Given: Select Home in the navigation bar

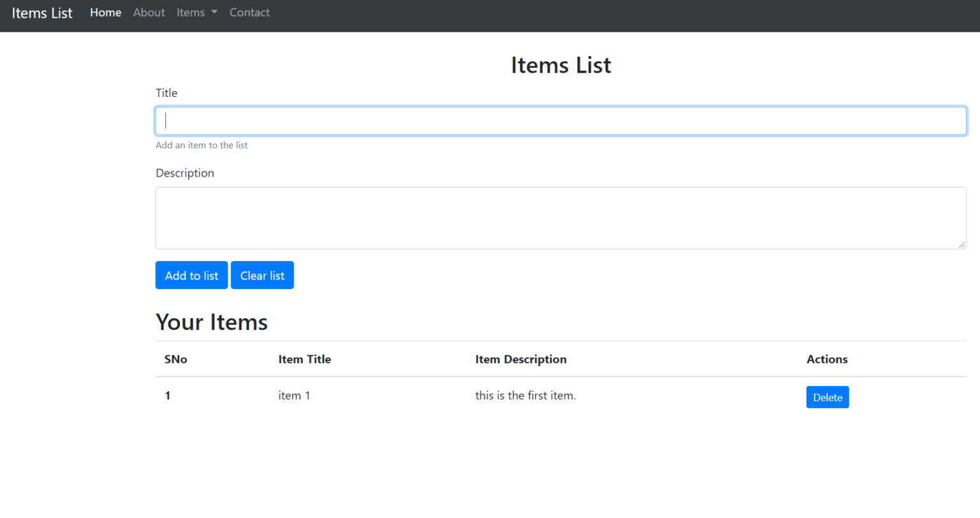Looking at the screenshot, I should [x=105, y=12].
